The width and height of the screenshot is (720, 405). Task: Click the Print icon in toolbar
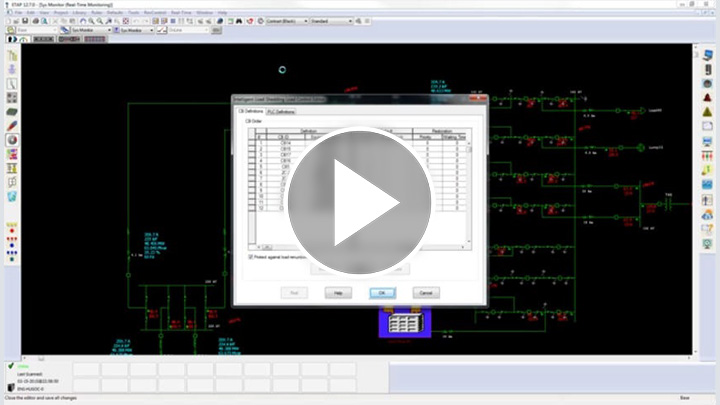point(35,21)
